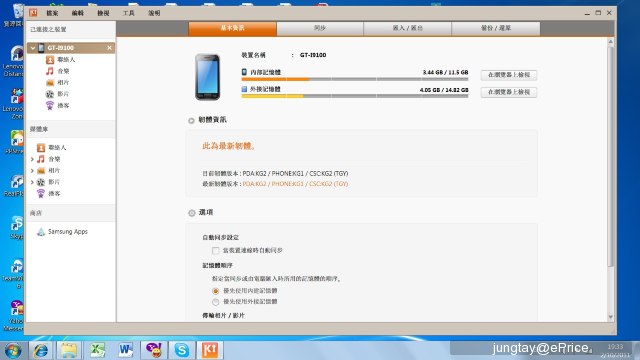
Task: Click the 4.05 GB / 14.82 GB storage value
Action: 444,90
